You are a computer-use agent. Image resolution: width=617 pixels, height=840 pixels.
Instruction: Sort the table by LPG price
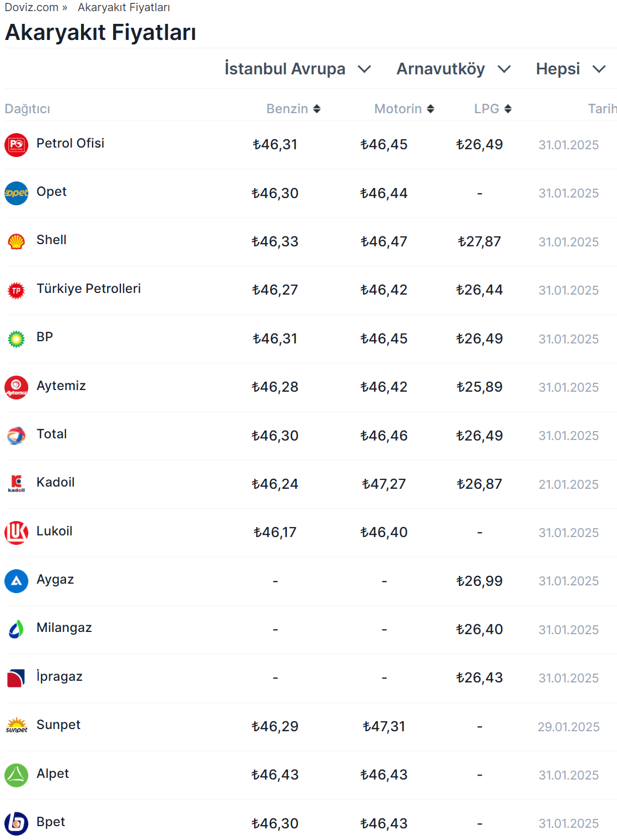click(x=493, y=109)
